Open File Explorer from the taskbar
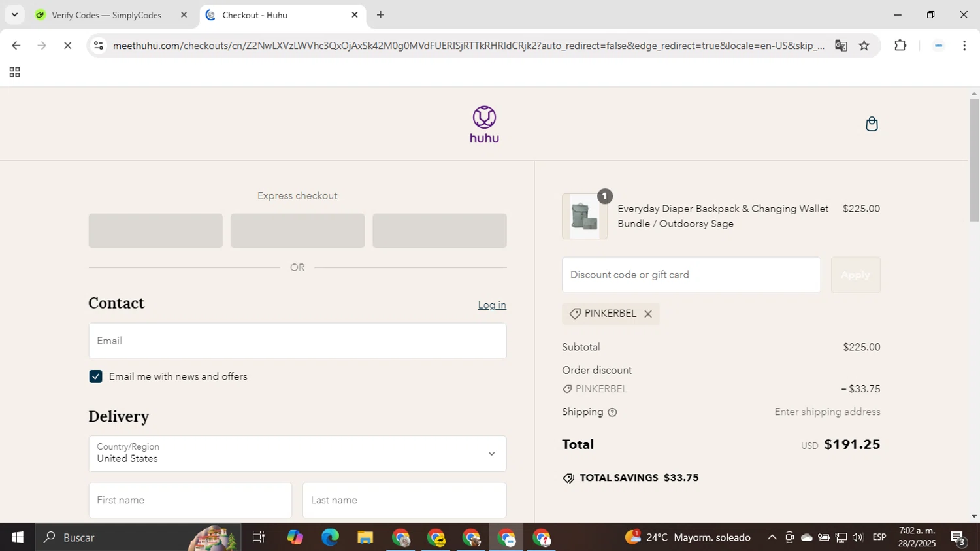 (x=365, y=537)
